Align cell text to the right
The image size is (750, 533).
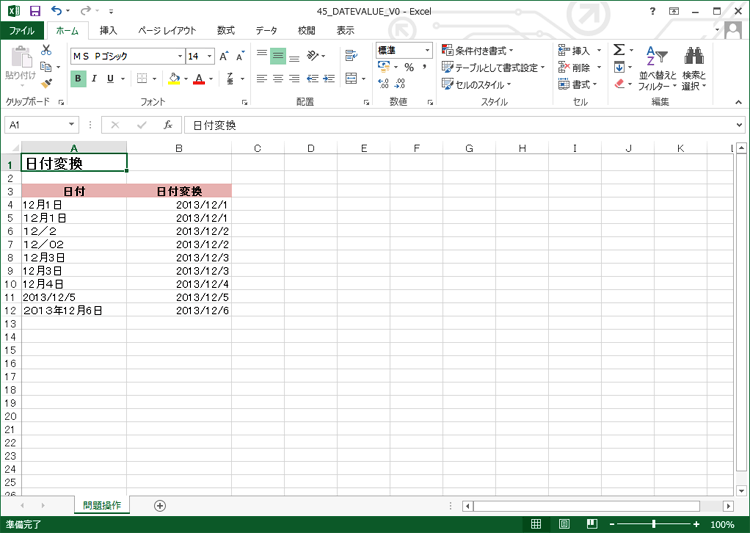coord(294,78)
